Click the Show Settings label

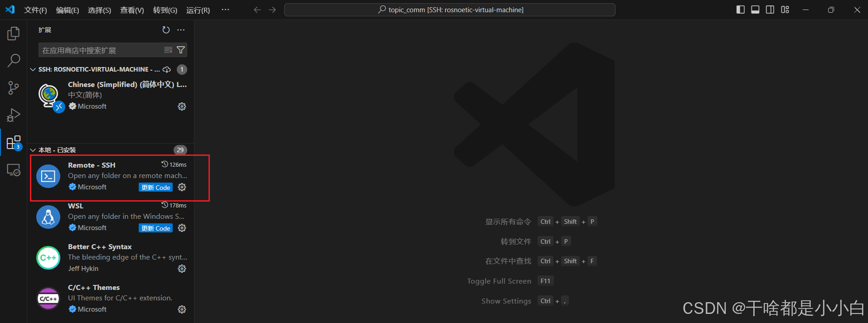click(x=506, y=301)
